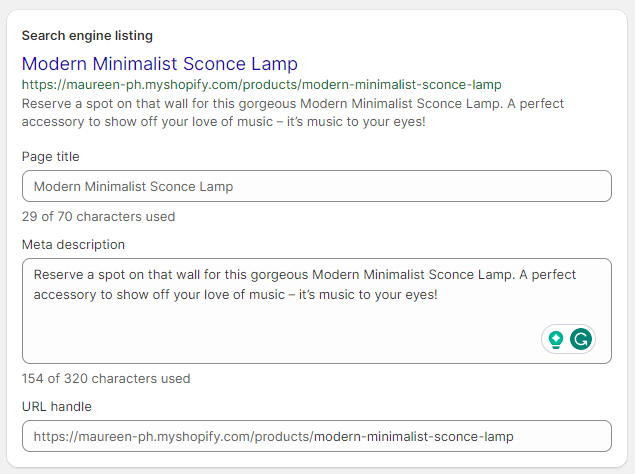This screenshot has height=474, width=635.
Task: Click the "Meta description" field label
Action: [x=74, y=244]
